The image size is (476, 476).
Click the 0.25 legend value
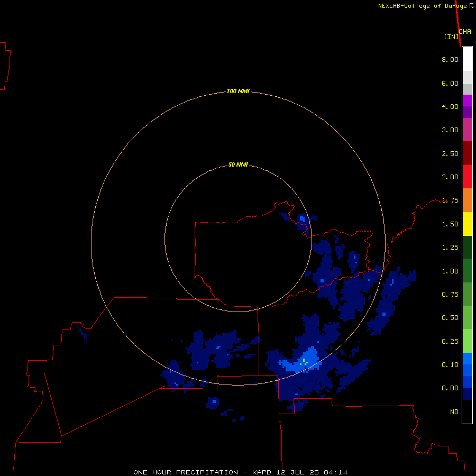(x=450, y=342)
